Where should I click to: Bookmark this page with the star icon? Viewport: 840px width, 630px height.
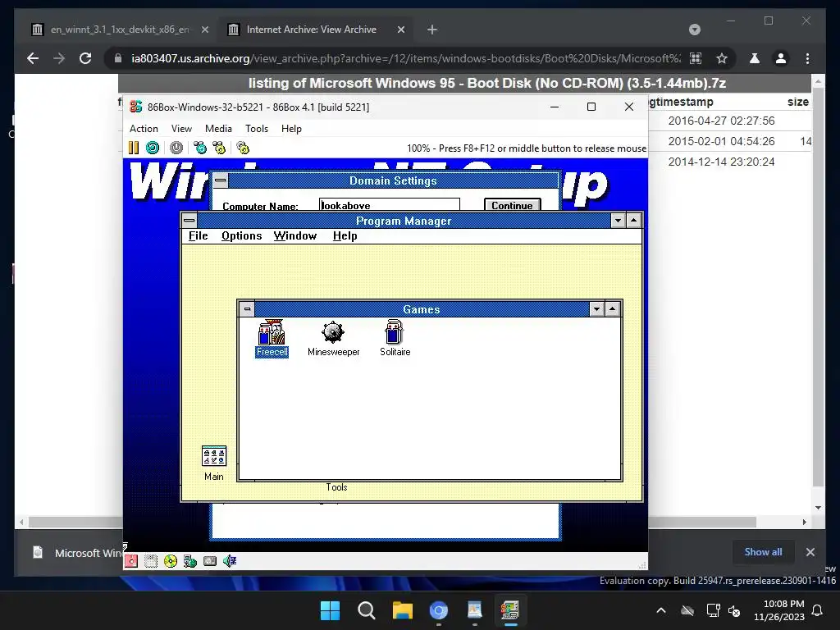click(x=722, y=58)
